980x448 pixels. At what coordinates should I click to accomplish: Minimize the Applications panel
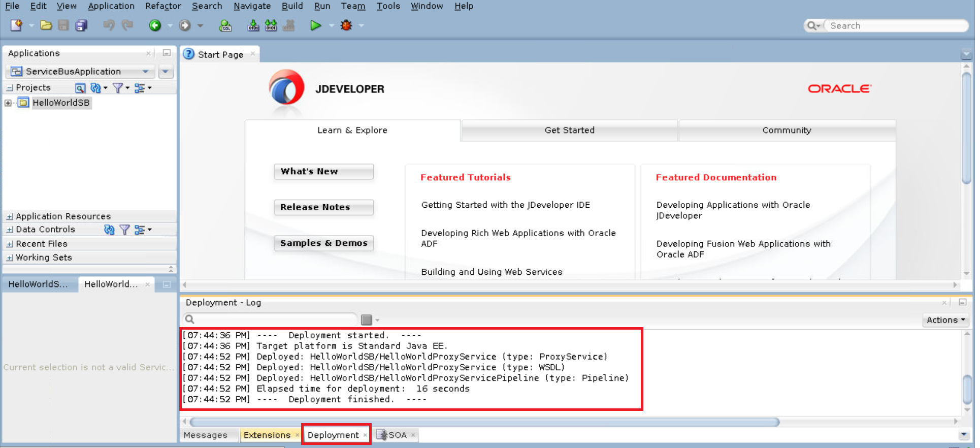tap(167, 53)
